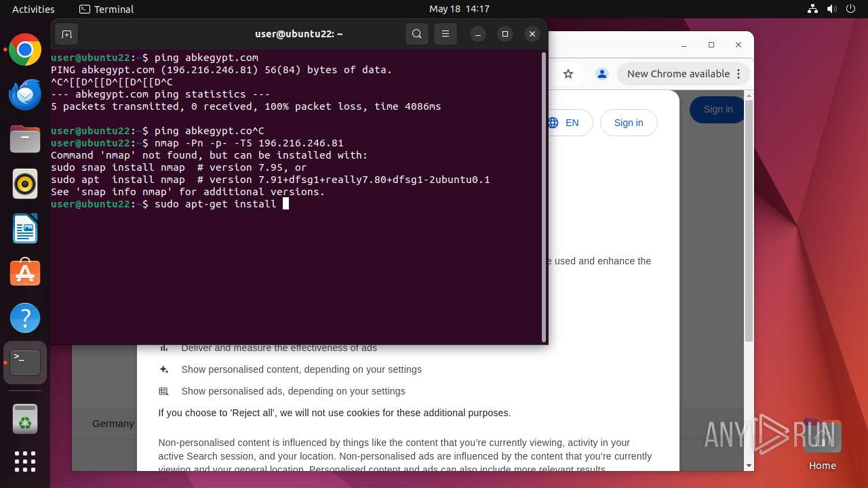The width and height of the screenshot is (868, 488).
Task: Click the 'sudo snap install nmap' line
Action: pyautogui.click(x=179, y=167)
